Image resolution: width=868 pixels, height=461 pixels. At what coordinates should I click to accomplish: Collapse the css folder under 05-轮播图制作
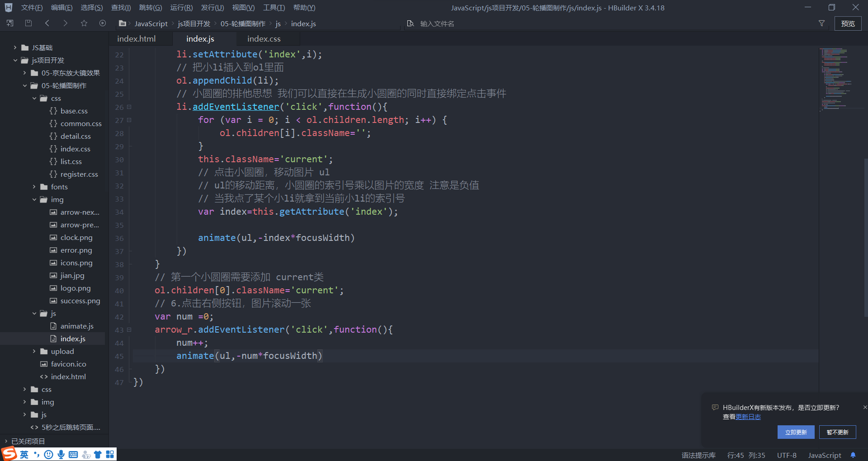[x=34, y=98]
